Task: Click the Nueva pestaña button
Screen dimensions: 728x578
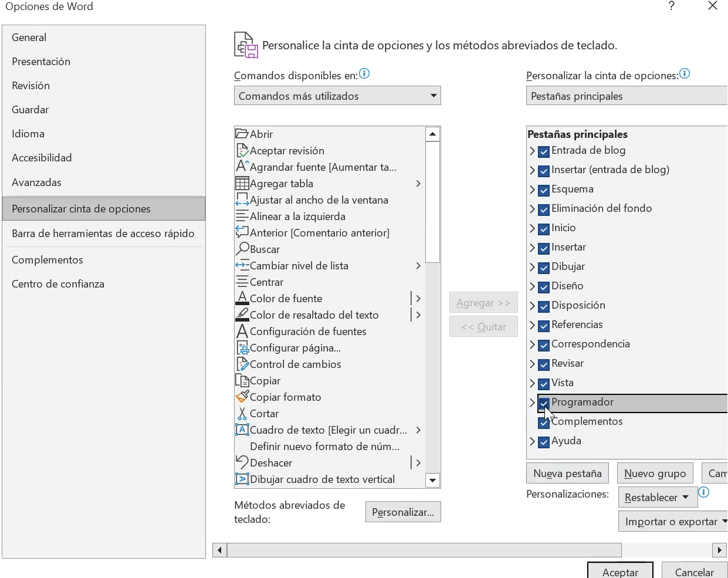Action: [567, 474]
